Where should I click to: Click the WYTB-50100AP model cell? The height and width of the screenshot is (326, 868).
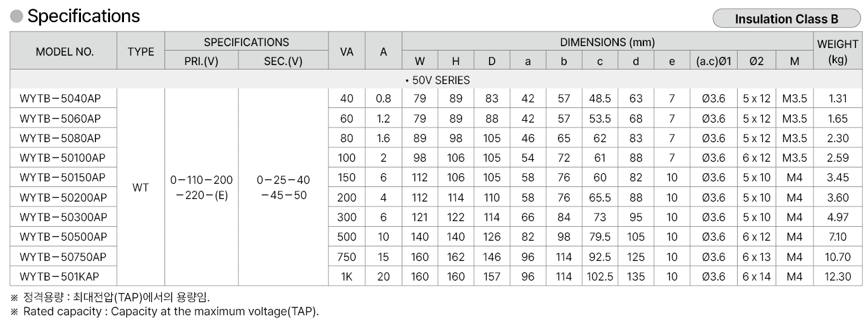click(63, 158)
